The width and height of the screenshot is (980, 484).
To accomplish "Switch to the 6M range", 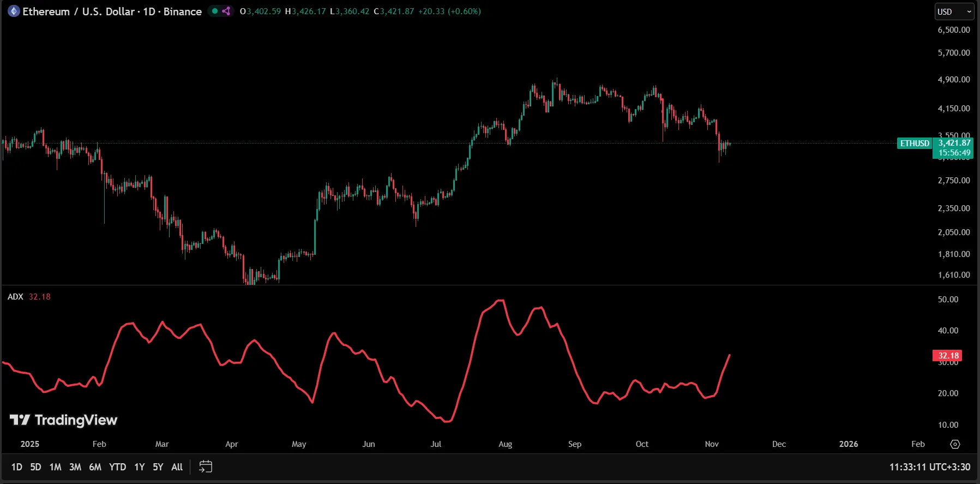I will (x=95, y=467).
